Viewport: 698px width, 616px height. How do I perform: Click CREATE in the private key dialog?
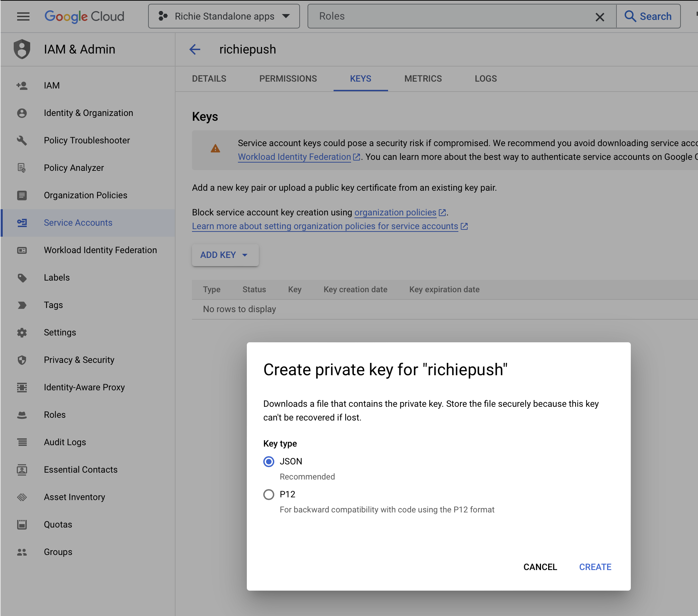tap(595, 567)
